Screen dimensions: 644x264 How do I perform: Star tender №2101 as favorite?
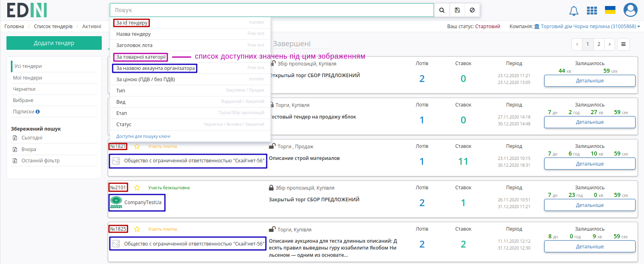pos(137,188)
